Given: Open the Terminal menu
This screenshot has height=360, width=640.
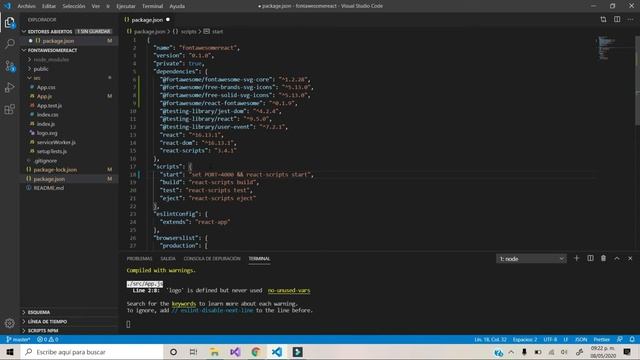Looking at the screenshot, I should pyautogui.click(x=152, y=6).
